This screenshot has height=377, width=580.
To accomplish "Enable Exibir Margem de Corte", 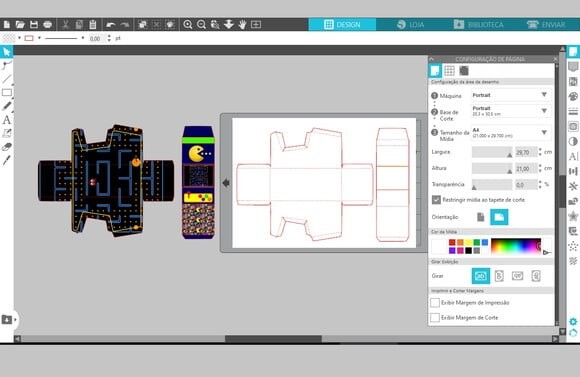I will click(435, 317).
